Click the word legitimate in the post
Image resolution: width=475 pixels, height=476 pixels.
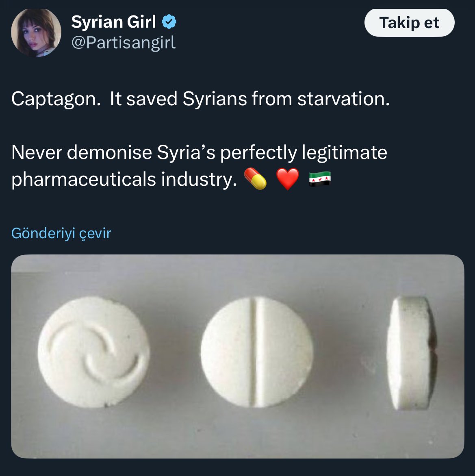coord(345,153)
